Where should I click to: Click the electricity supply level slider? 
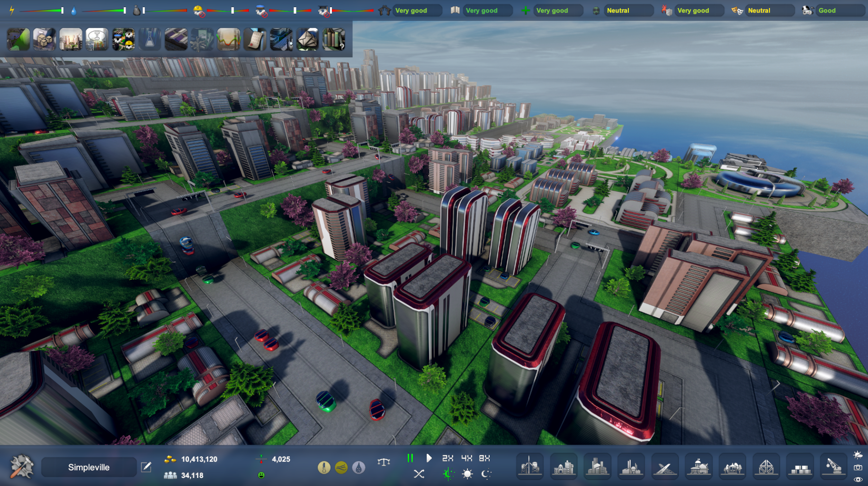tap(42, 10)
